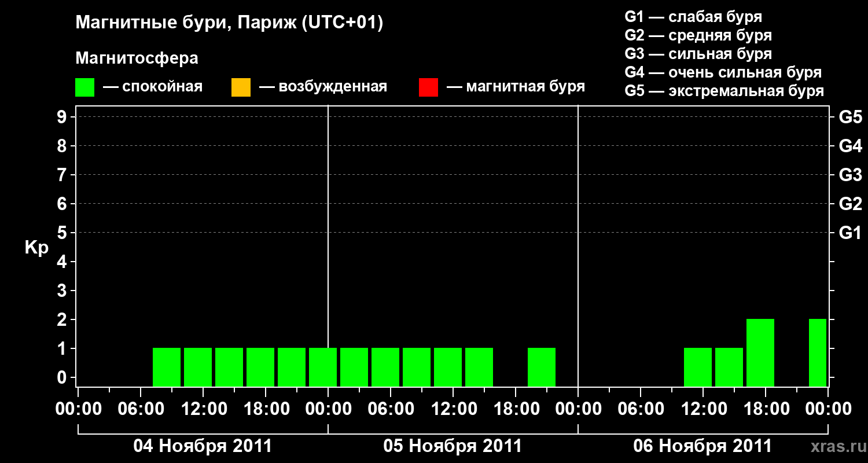Screen dimensions: 868x463
Task: Click the '— возбужденная' legend label
Action: (323, 87)
